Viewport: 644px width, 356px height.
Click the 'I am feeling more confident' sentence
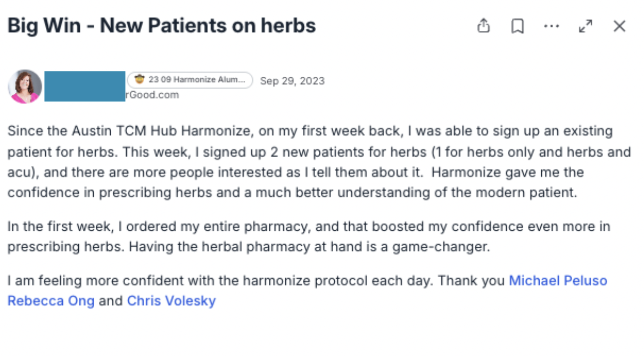click(x=255, y=280)
